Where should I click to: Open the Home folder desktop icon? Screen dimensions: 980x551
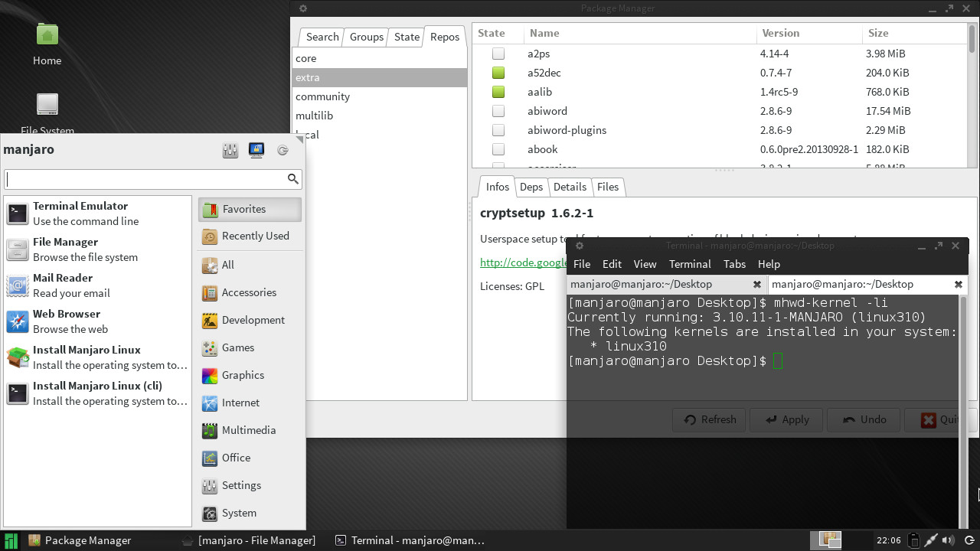pyautogui.click(x=47, y=44)
